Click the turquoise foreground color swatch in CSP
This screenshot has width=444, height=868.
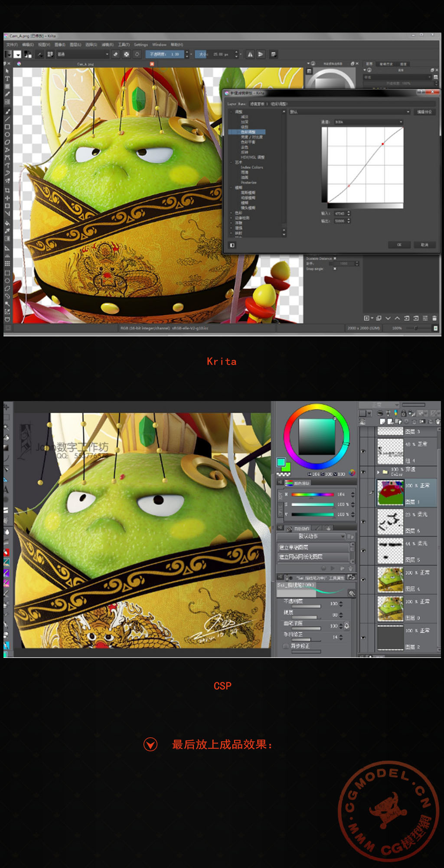click(281, 462)
